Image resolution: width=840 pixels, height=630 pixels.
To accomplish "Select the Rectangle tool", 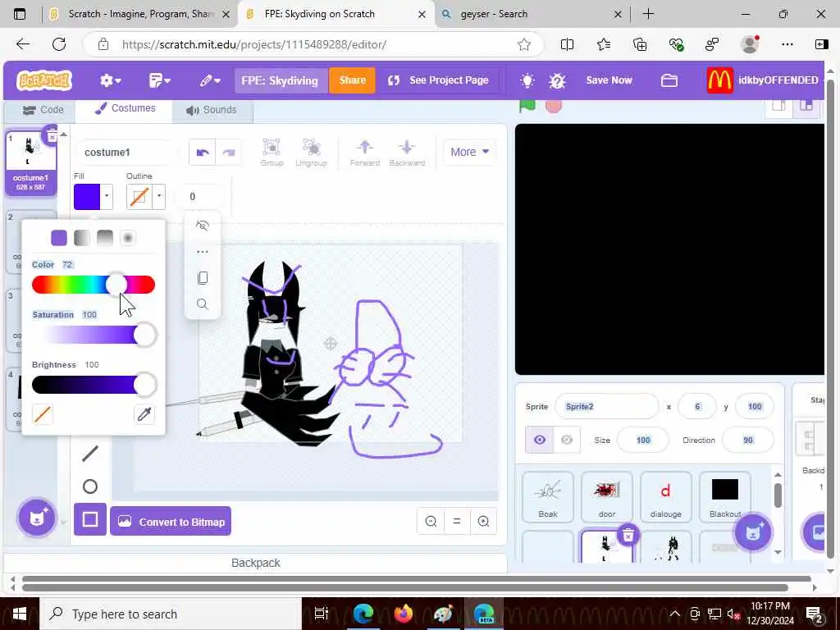I will click(x=90, y=519).
